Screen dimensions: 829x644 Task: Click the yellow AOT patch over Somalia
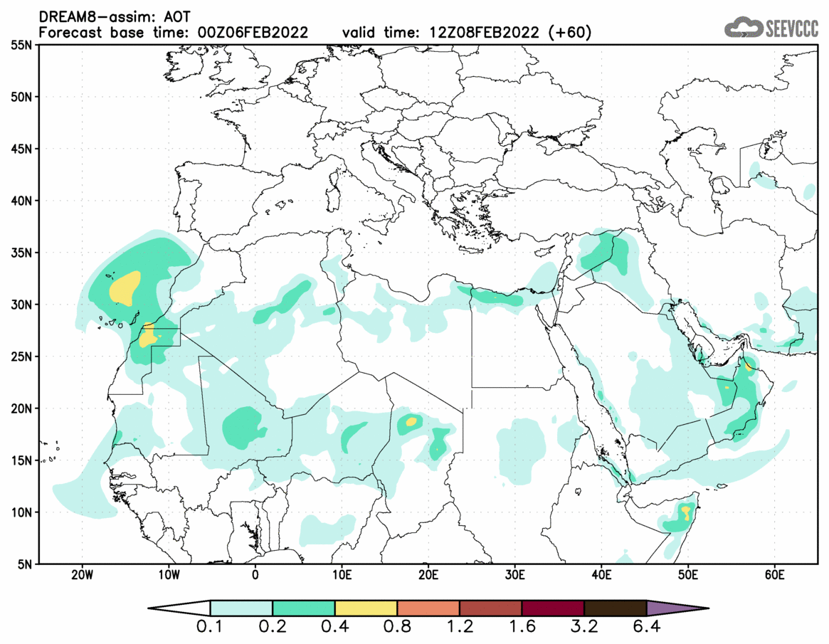(x=686, y=512)
